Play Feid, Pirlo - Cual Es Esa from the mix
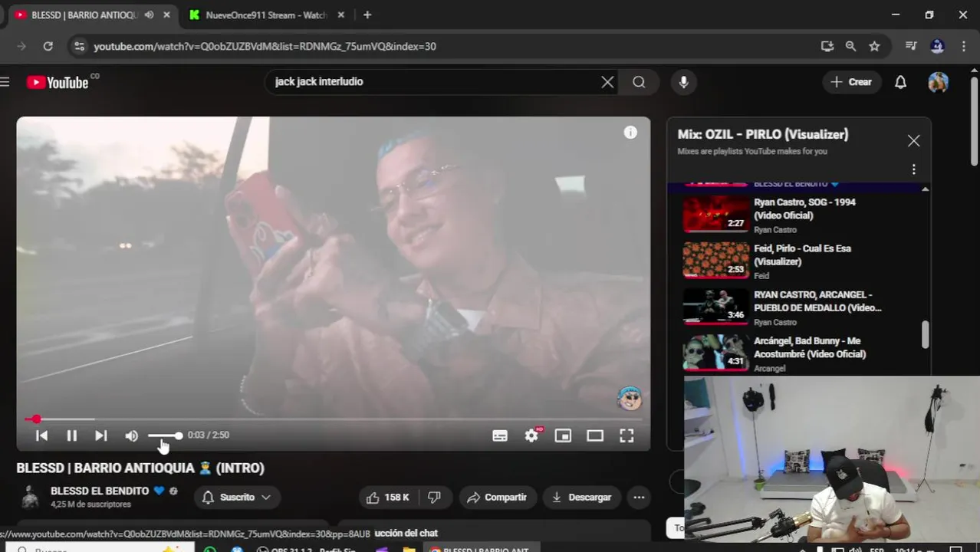980x552 pixels. coord(797,261)
